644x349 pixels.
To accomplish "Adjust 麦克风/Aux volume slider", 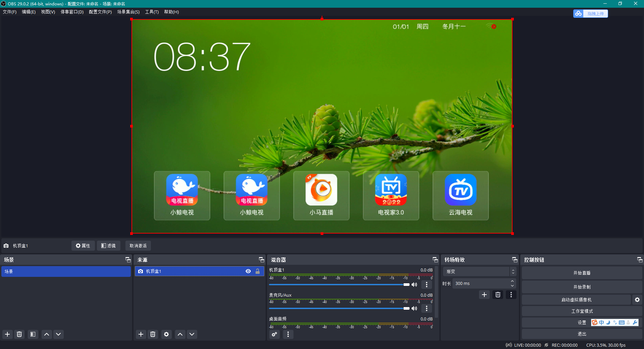I will 339,308.
